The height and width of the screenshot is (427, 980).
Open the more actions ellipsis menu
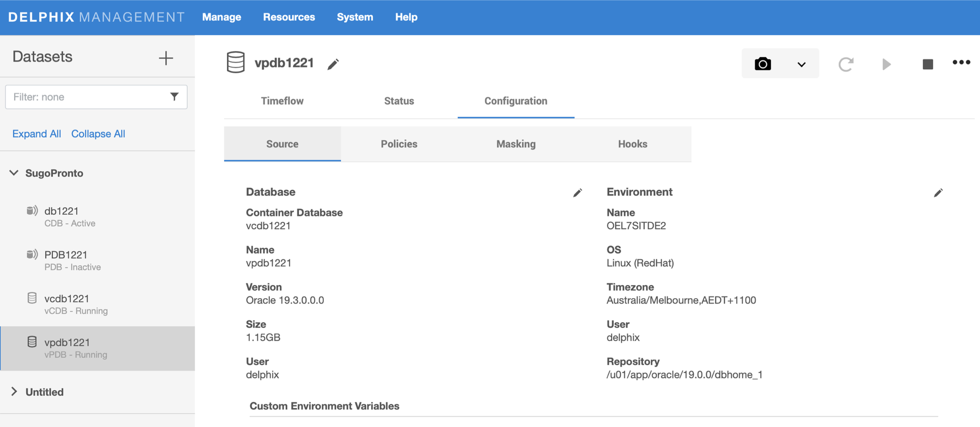pyautogui.click(x=961, y=63)
